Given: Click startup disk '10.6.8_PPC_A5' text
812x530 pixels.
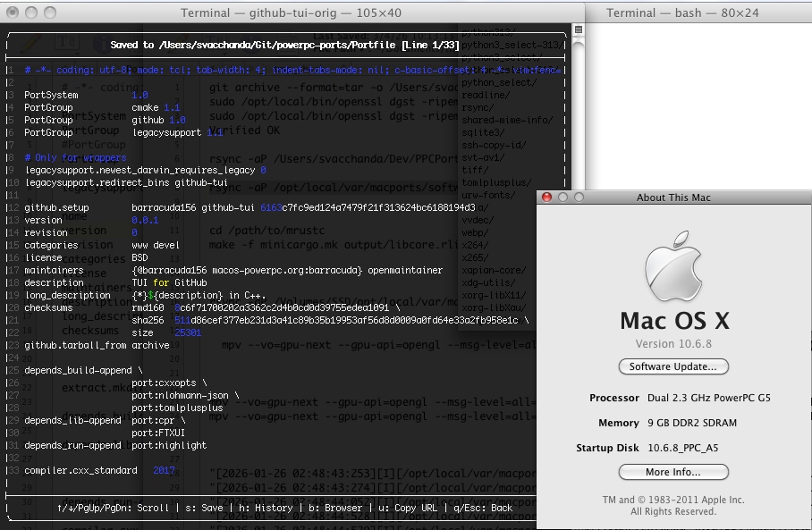Looking at the screenshot, I should point(683,448).
